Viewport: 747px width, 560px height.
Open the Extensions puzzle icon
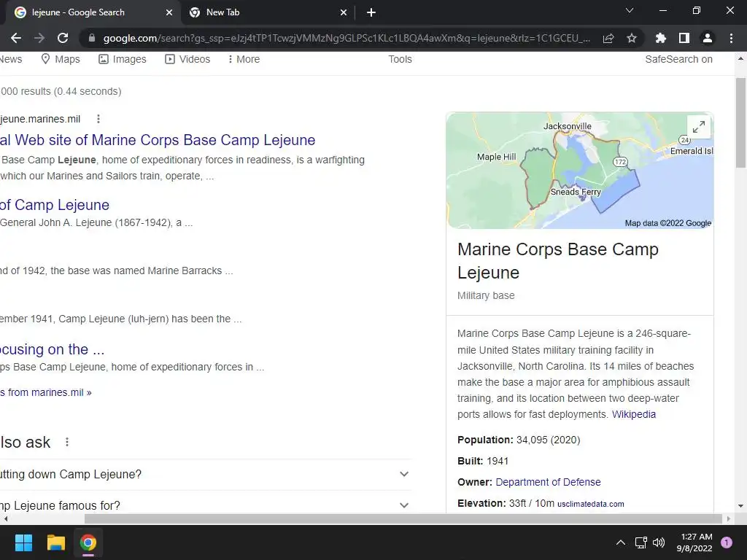[x=660, y=38]
